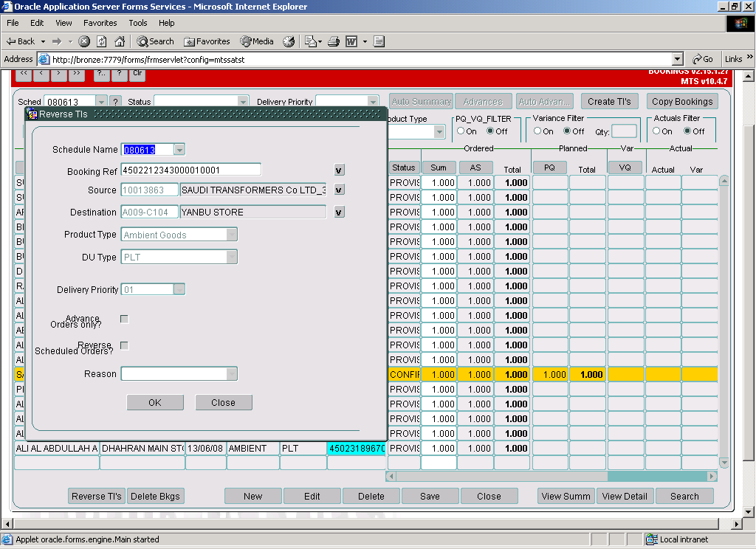Click the IE Forward arrow button

(57, 41)
